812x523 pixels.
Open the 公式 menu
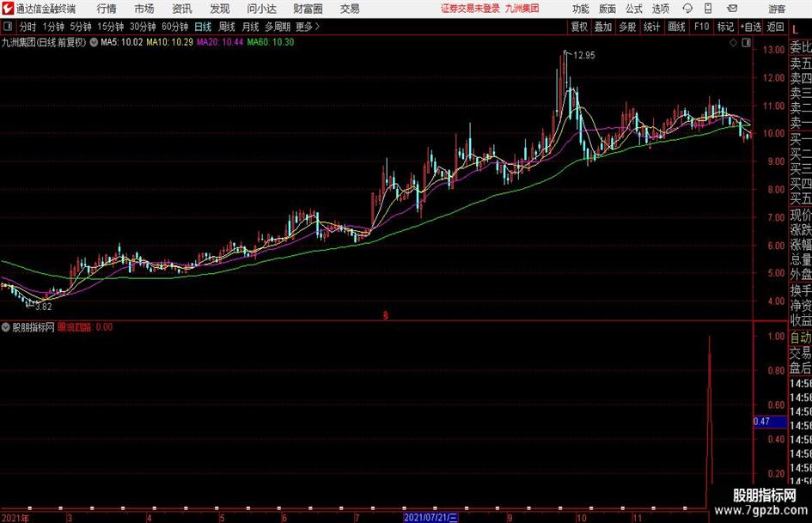[634, 9]
